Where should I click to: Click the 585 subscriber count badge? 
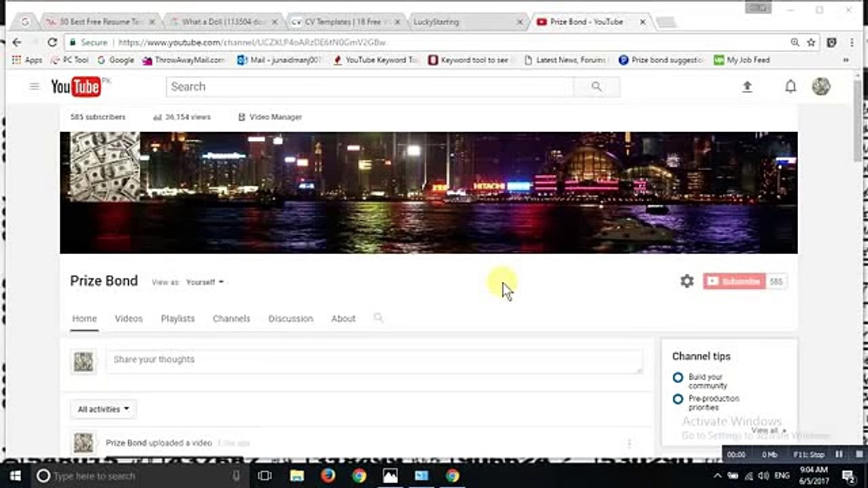[x=776, y=281]
